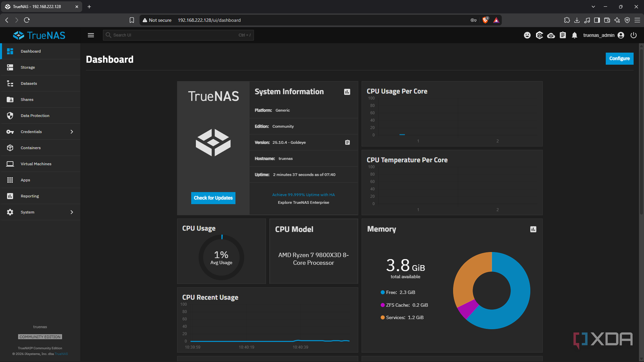This screenshot has width=644, height=362.
Task: Open the TrueNAS Connect cloud icon
Action: 551,35
